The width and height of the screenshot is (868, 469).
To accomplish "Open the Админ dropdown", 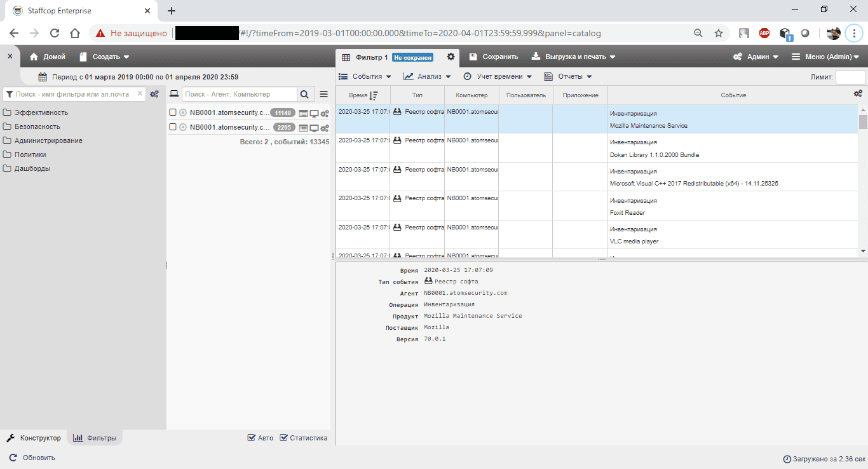I will coord(756,57).
